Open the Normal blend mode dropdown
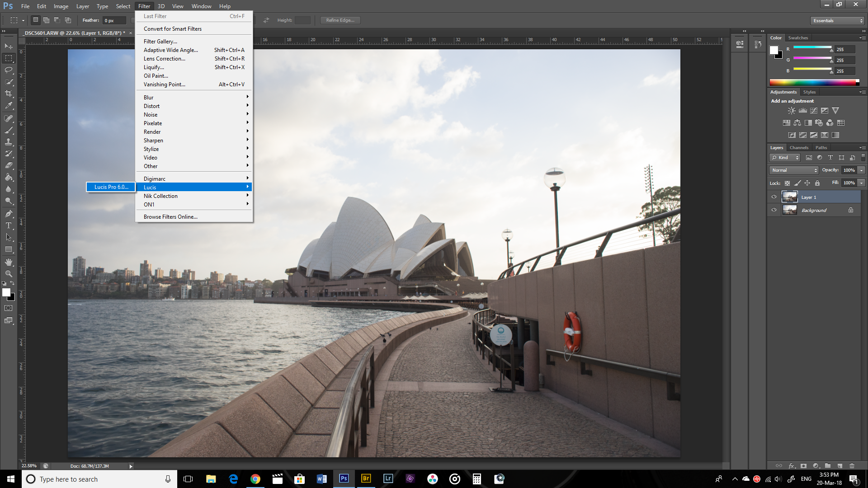Viewport: 868px width, 488px height. (794, 170)
